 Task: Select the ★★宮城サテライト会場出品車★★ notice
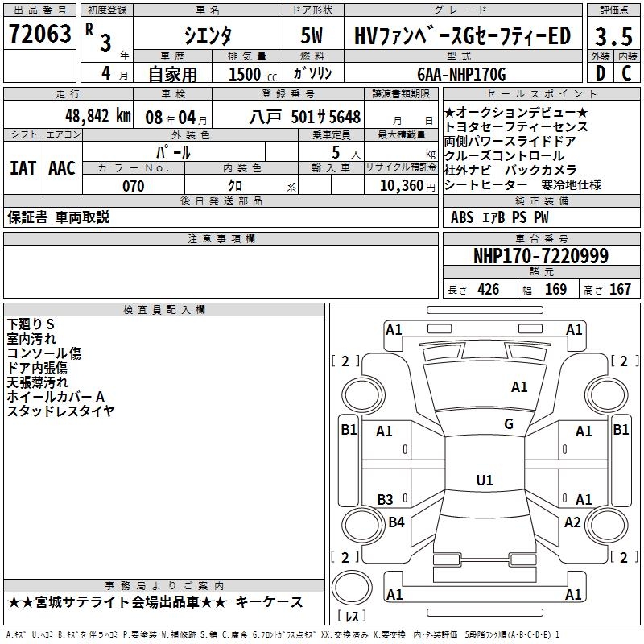click(x=117, y=602)
